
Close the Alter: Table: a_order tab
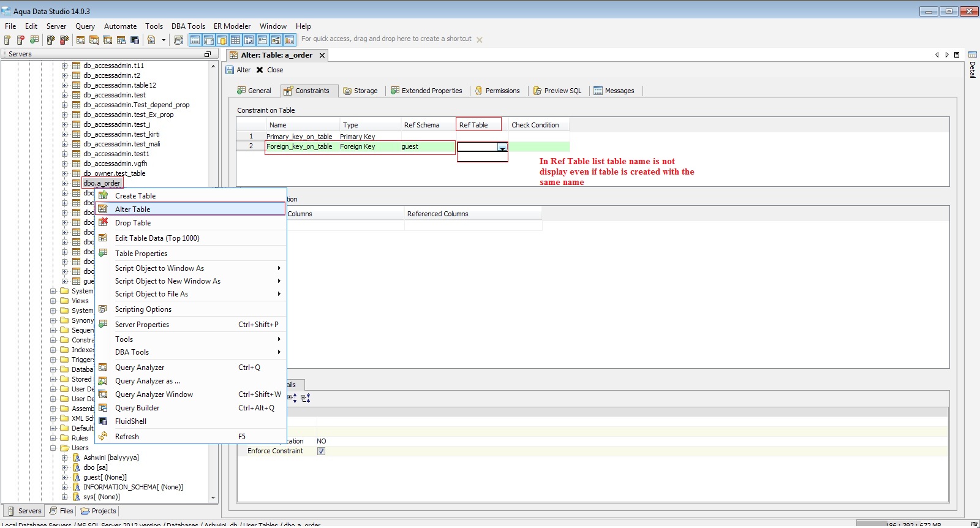pos(322,55)
